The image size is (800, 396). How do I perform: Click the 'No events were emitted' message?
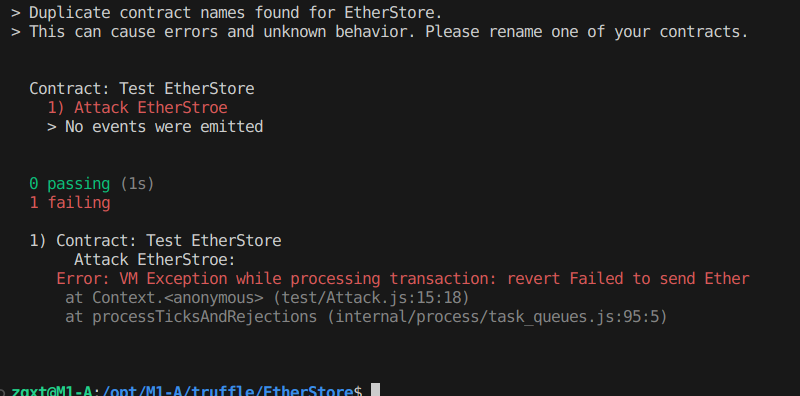[x=164, y=127]
